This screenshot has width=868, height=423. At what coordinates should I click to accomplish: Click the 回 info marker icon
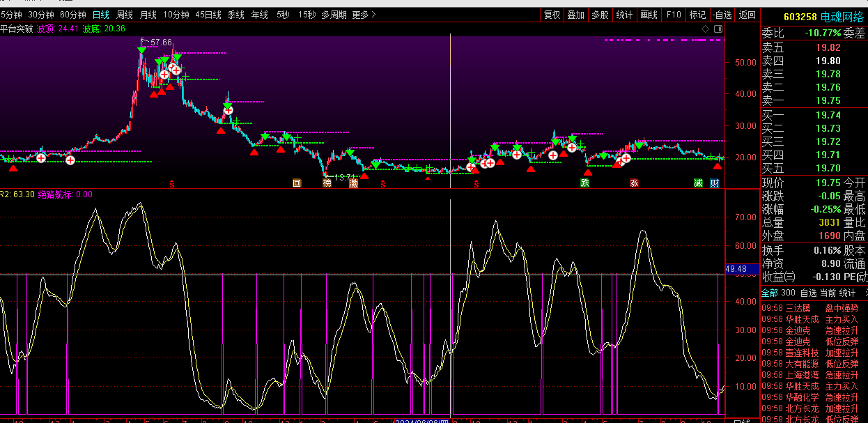point(297,183)
